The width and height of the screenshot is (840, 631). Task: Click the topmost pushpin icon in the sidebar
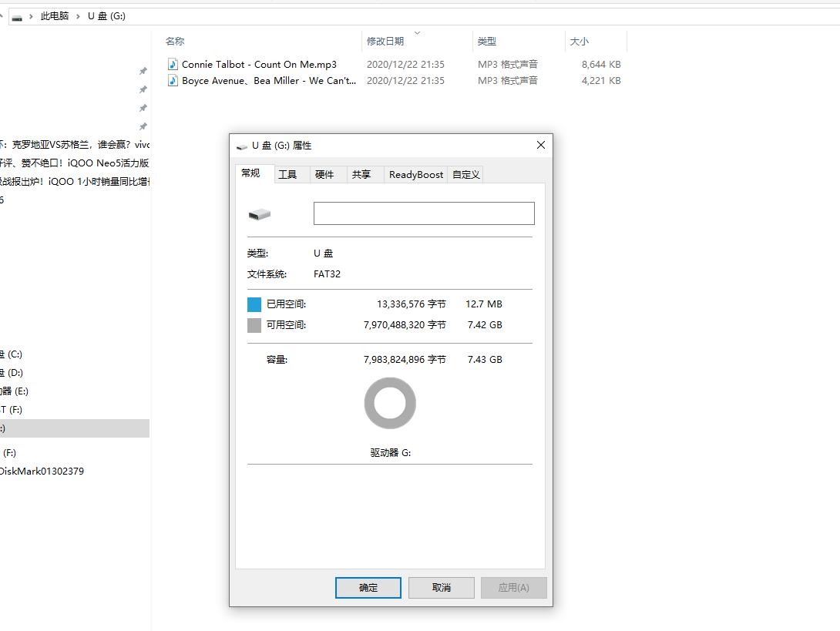point(143,71)
